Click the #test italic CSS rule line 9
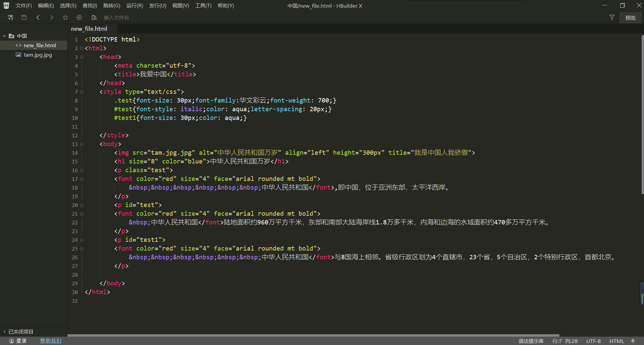644x345 pixels. pos(223,109)
